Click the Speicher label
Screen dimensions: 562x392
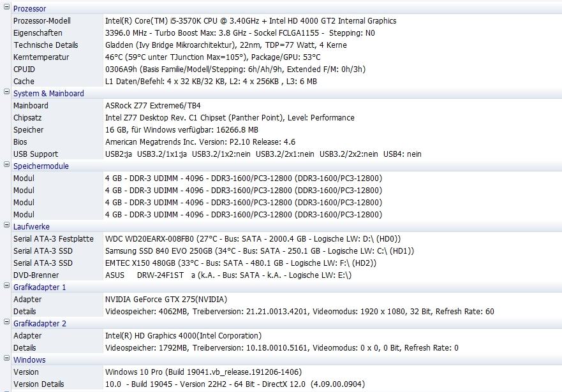(28, 130)
